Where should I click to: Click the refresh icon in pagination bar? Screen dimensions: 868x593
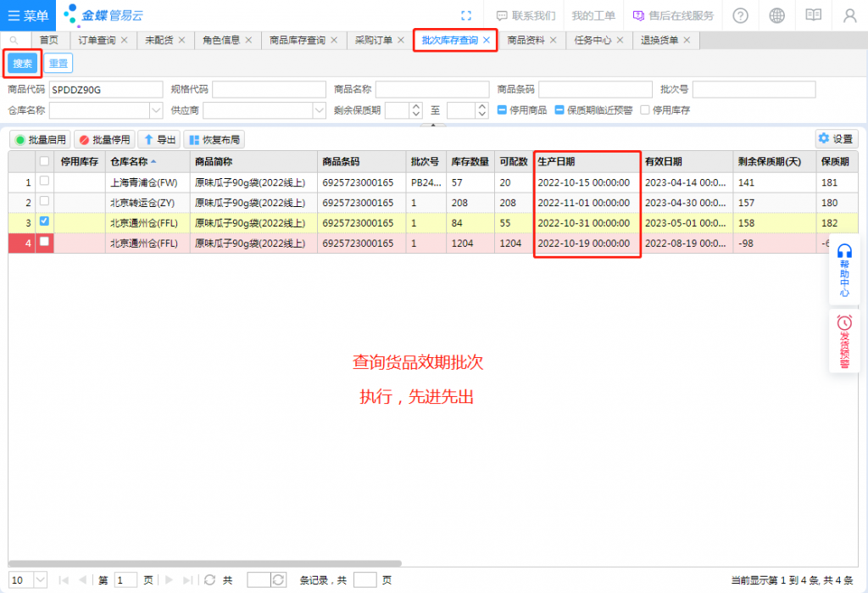click(210, 579)
